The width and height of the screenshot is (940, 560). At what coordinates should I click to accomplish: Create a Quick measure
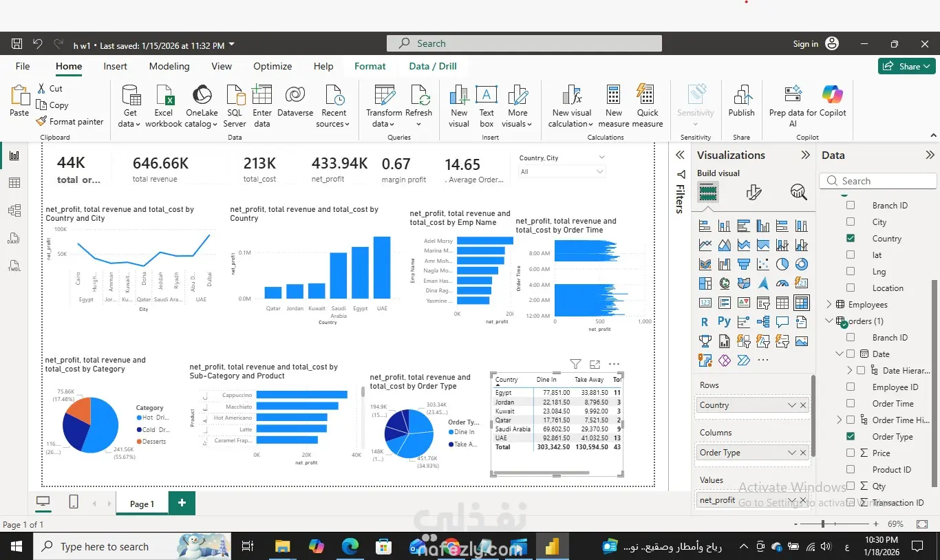648,106
